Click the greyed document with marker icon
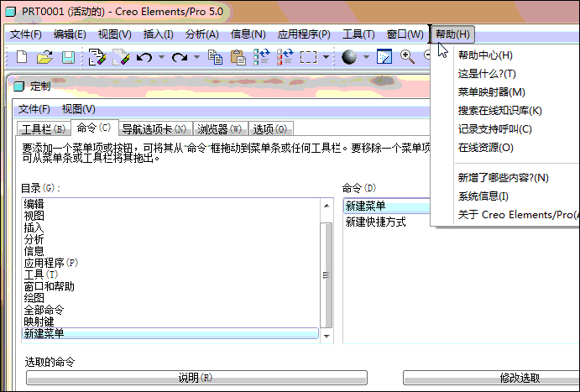Image resolution: width=580 pixels, height=392 pixels. 121,57
